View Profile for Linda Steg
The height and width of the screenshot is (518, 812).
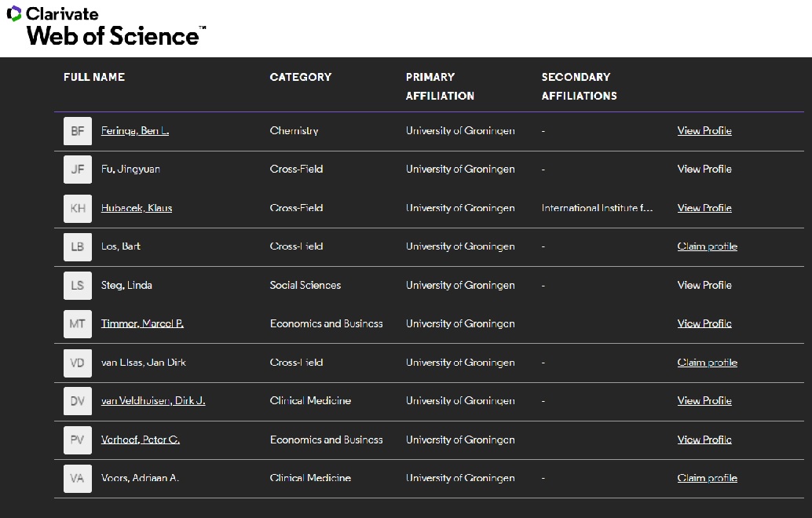click(704, 286)
